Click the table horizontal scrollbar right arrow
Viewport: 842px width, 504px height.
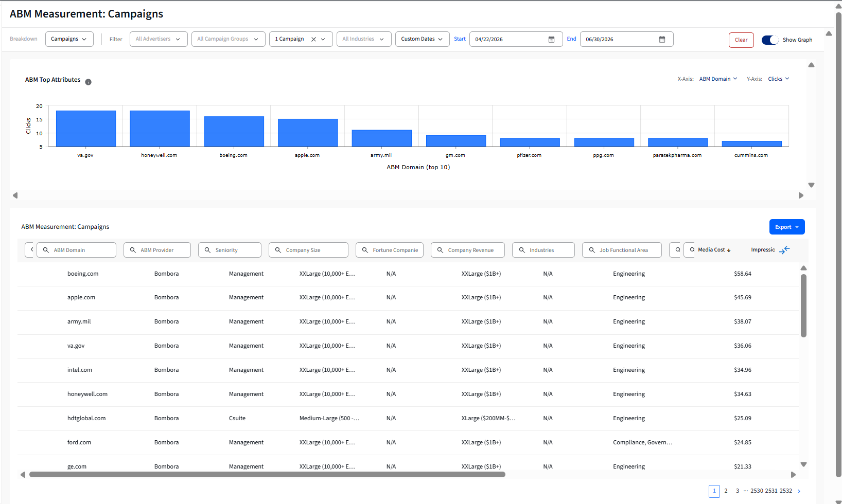[x=793, y=475]
